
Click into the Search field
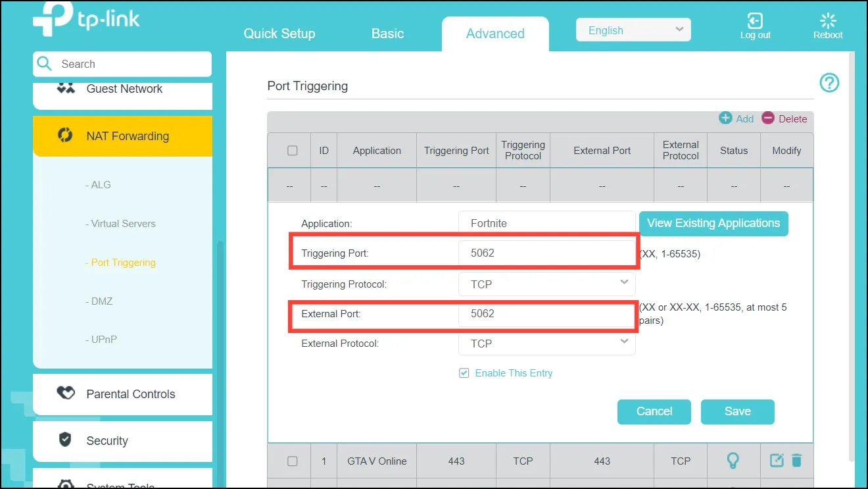tap(122, 64)
